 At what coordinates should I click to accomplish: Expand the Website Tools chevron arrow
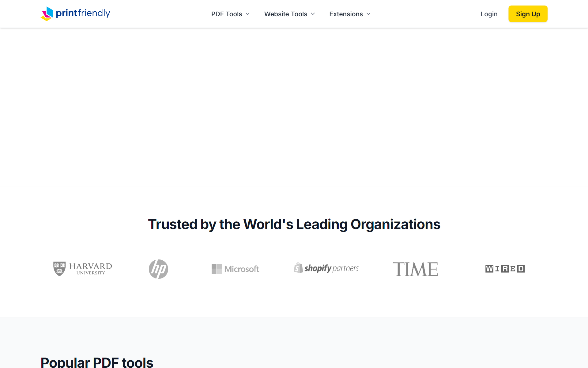pos(313,14)
